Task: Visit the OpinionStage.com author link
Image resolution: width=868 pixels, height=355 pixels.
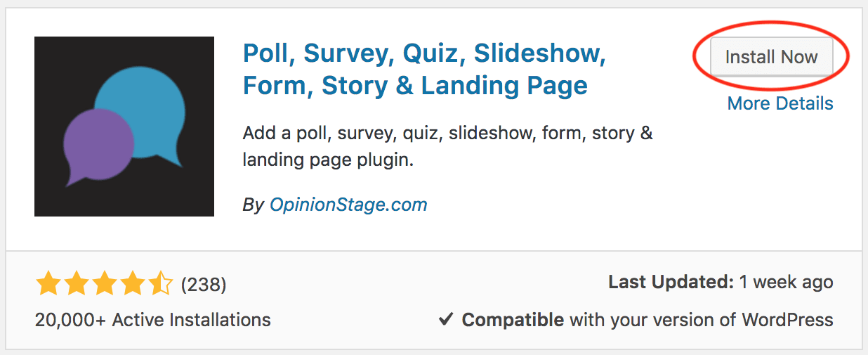Action: pos(348,205)
